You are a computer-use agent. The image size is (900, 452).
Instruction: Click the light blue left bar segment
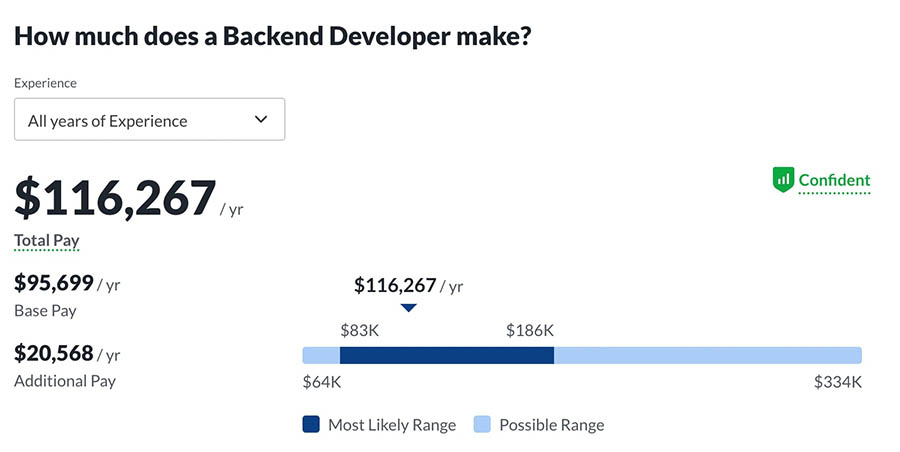321,355
